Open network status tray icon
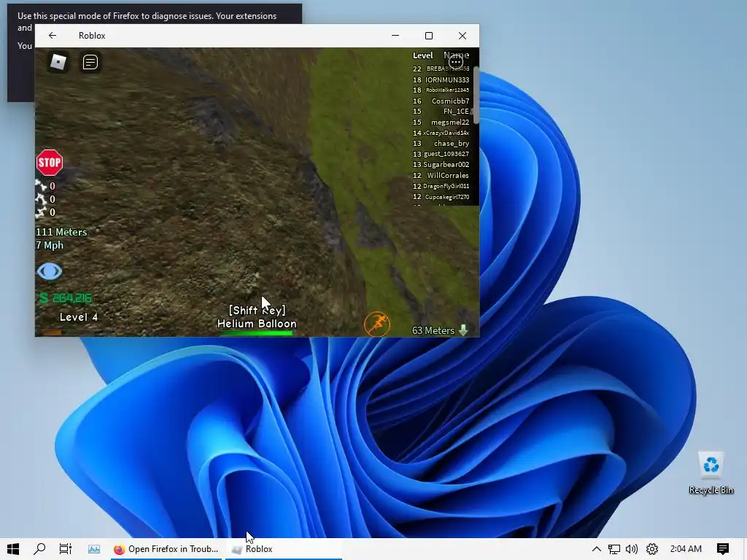 coord(614,549)
